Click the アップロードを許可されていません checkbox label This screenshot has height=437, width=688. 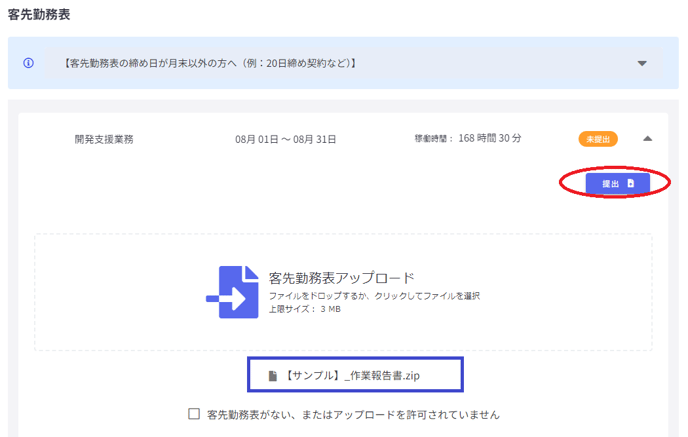pyautogui.click(x=352, y=414)
